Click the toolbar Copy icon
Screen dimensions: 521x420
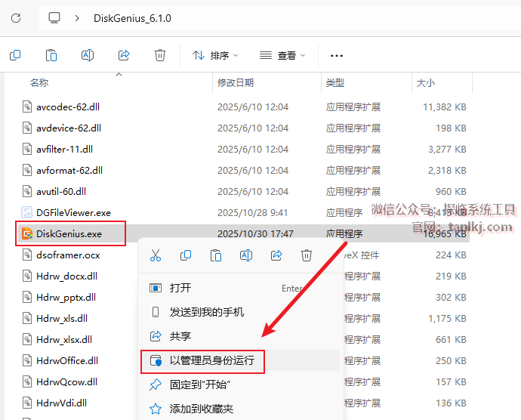point(15,55)
